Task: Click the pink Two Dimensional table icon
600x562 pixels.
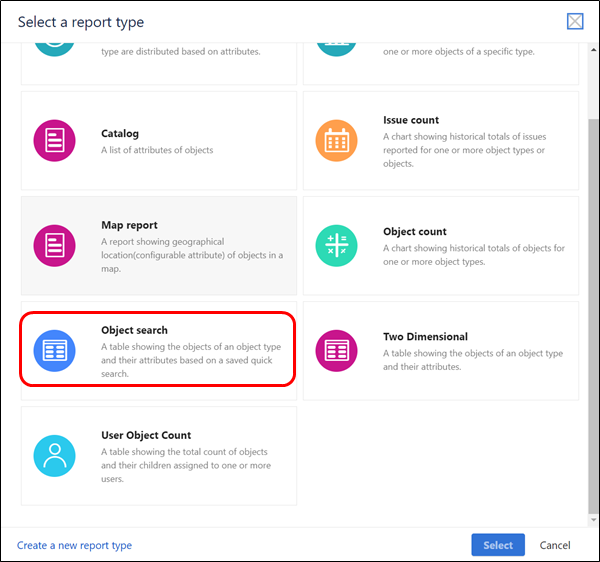Action: click(x=336, y=350)
